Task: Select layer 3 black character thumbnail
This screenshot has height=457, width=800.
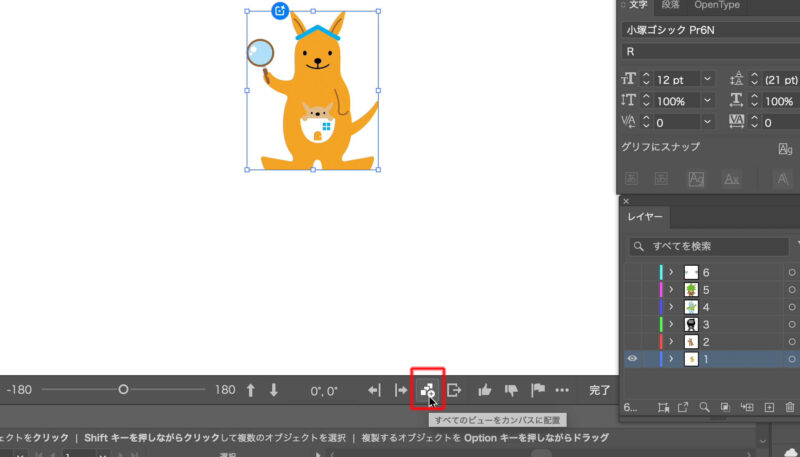Action: [x=691, y=324]
